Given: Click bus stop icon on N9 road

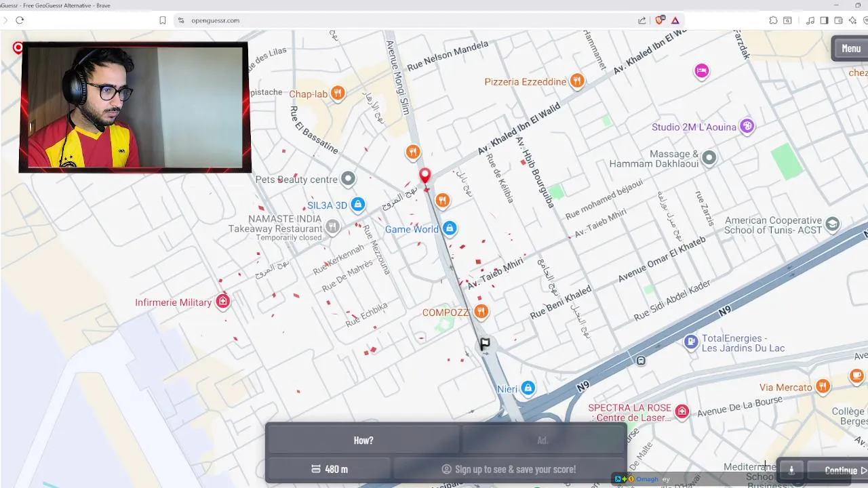Looking at the screenshot, I should tap(641, 361).
